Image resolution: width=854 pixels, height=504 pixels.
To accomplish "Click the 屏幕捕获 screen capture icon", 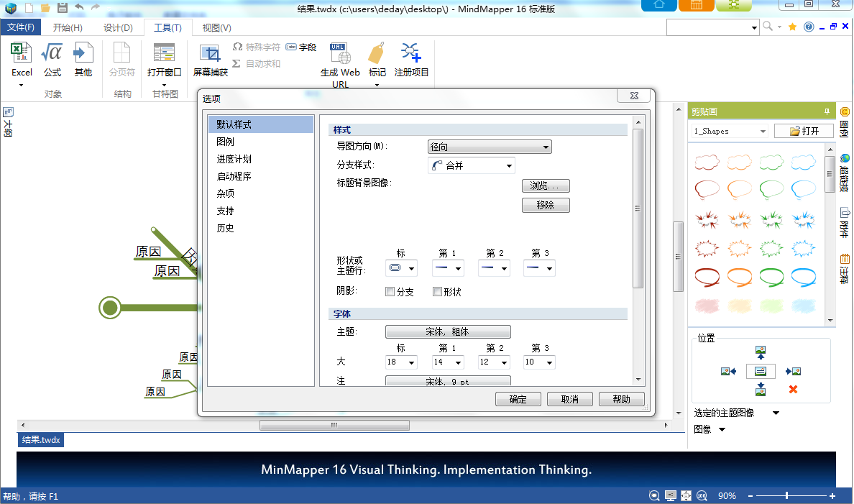I will (x=210, y=54).
